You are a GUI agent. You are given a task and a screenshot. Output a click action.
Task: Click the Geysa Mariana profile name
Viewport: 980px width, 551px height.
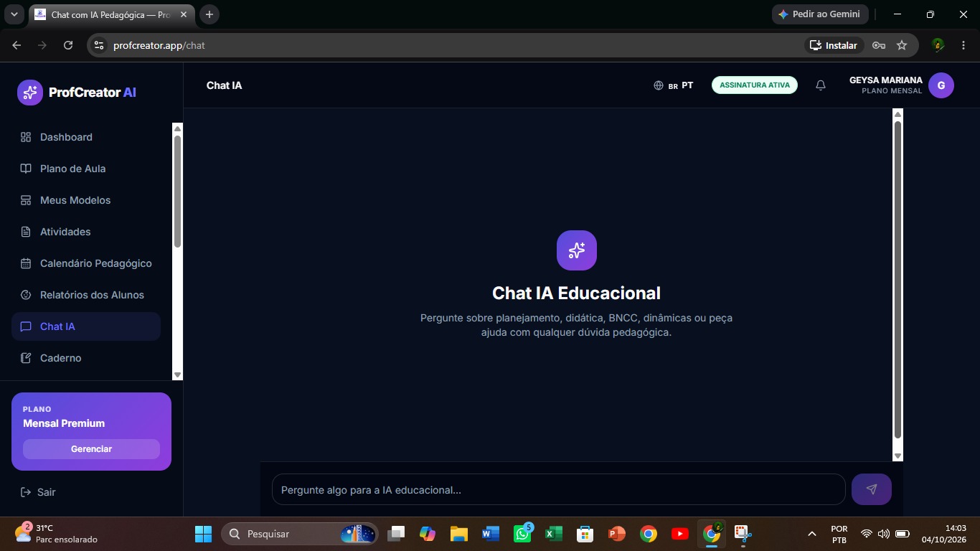[886, 80]
